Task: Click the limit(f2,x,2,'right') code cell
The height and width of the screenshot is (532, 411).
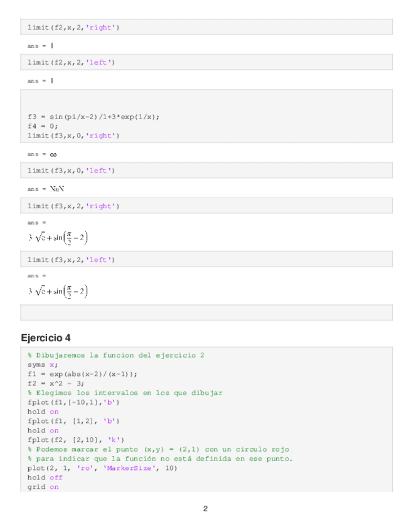Action: [x=73, y=27]
